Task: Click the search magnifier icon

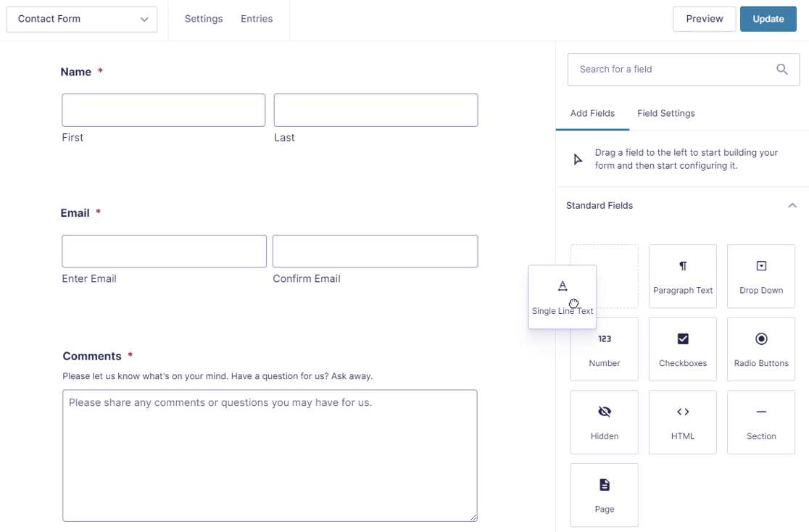Action: (x=781, y=69)
